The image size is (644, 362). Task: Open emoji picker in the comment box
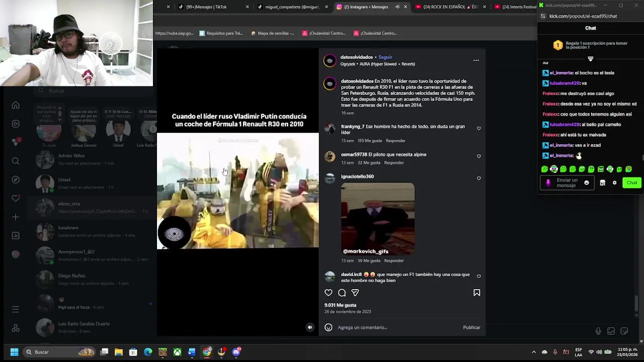329,327
